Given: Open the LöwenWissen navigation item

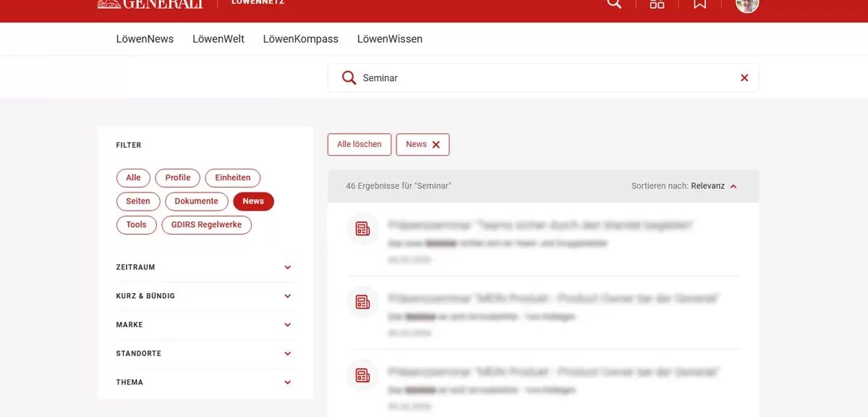Looking at the screenshot, I should pyautogui.click(x=389, y=38).
